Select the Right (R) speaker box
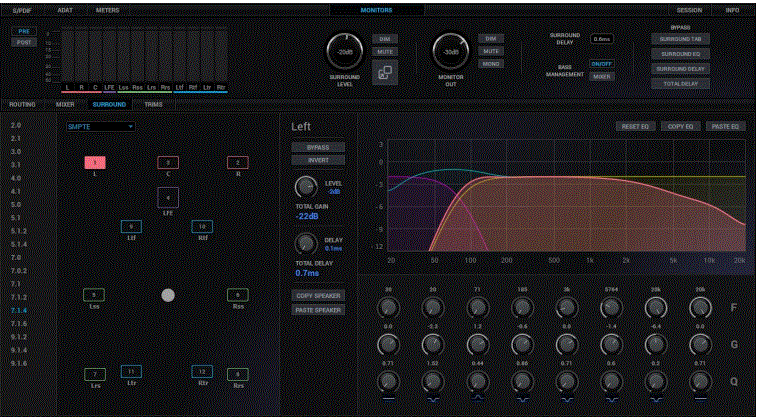This screenshot has width=760, height=418. point(238,162)
